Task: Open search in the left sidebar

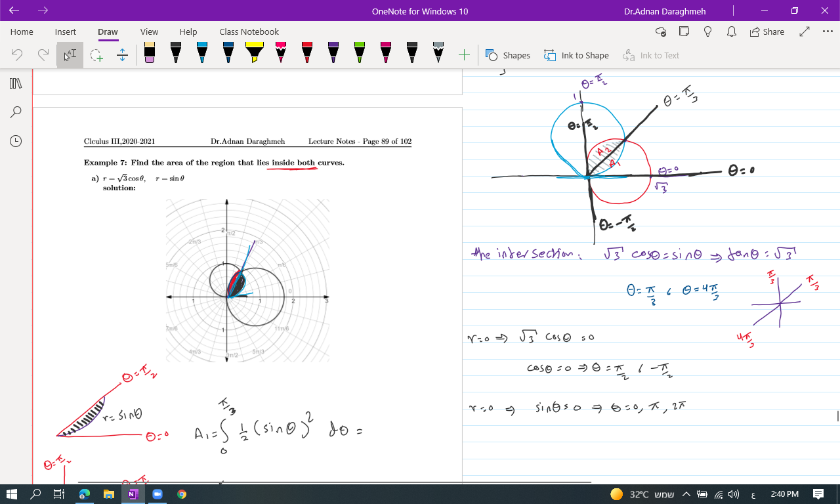Action: (x=16, y=112)
